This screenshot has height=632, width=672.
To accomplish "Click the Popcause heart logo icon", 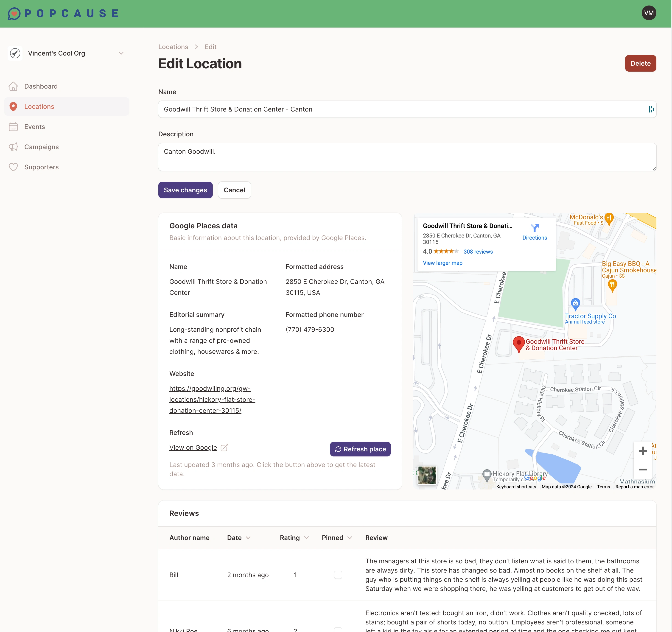I will pos(14,14).
